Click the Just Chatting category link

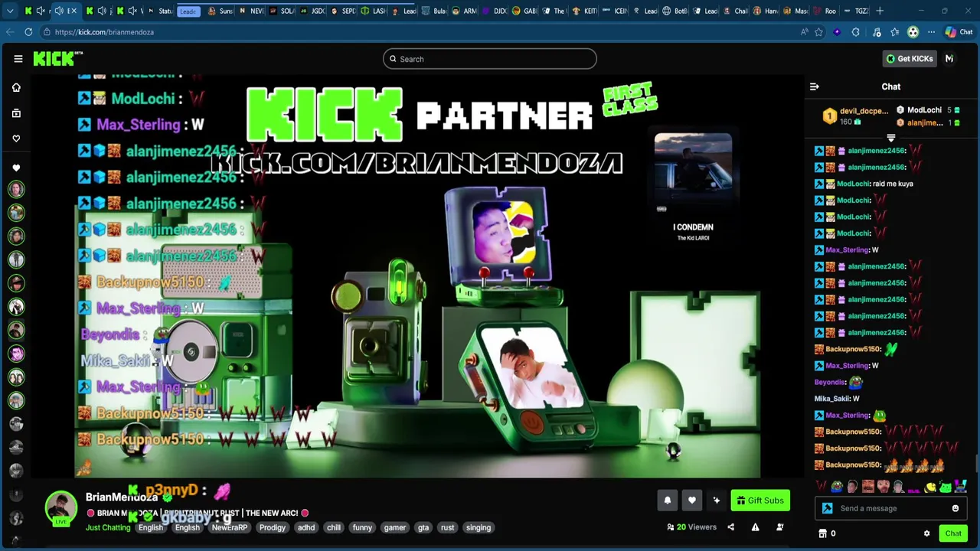[108, 527]
